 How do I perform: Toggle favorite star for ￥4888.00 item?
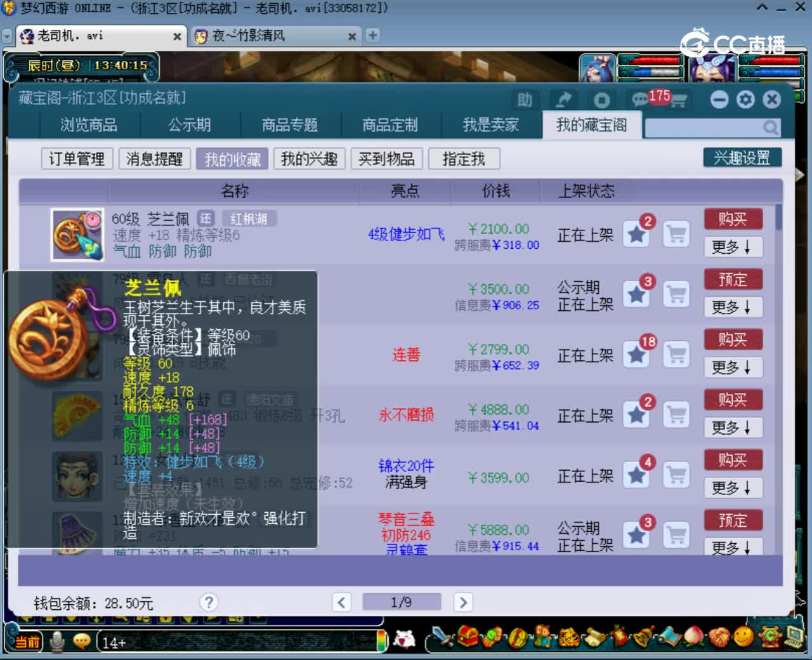[636, 416]
